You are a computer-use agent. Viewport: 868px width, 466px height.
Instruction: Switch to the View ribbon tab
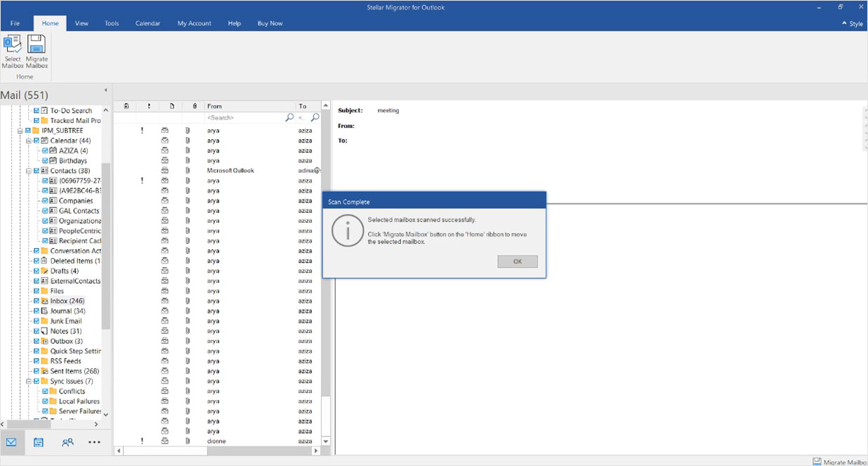point(81,23)
